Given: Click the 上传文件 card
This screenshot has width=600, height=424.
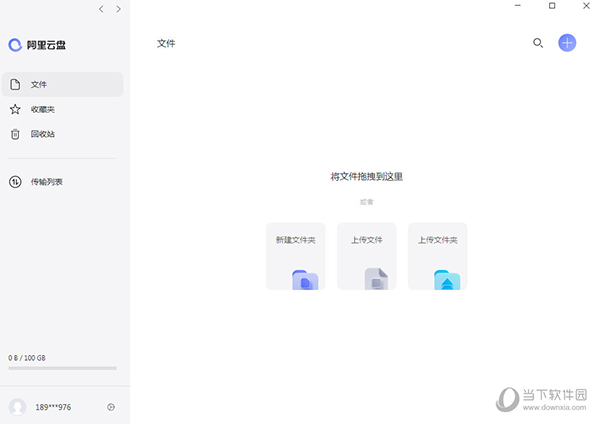Looking at the screenshot, I should pos(367,256).
